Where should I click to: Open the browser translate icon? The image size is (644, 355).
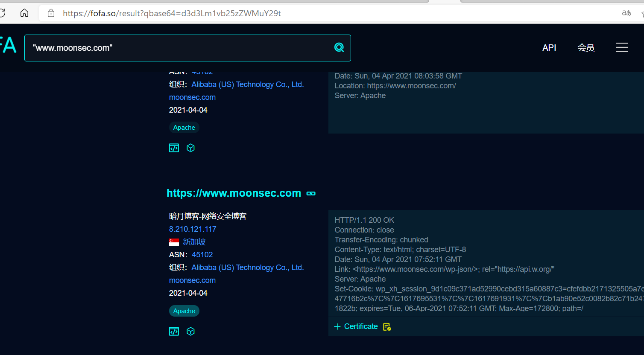coord(626,13)
